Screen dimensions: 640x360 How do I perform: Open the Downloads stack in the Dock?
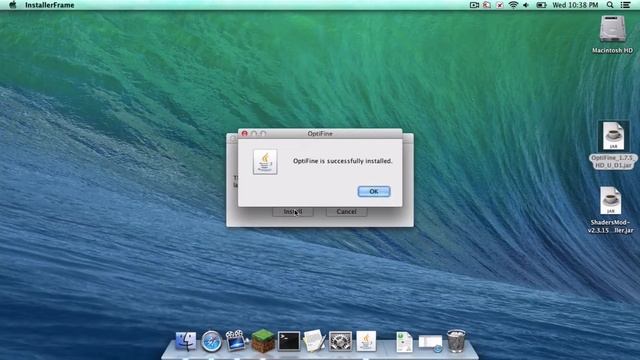(430, 343)
